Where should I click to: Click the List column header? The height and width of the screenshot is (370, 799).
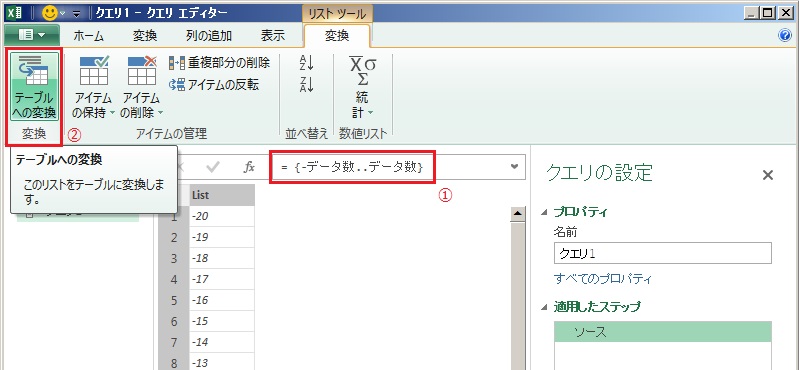[x=222, y=195]
